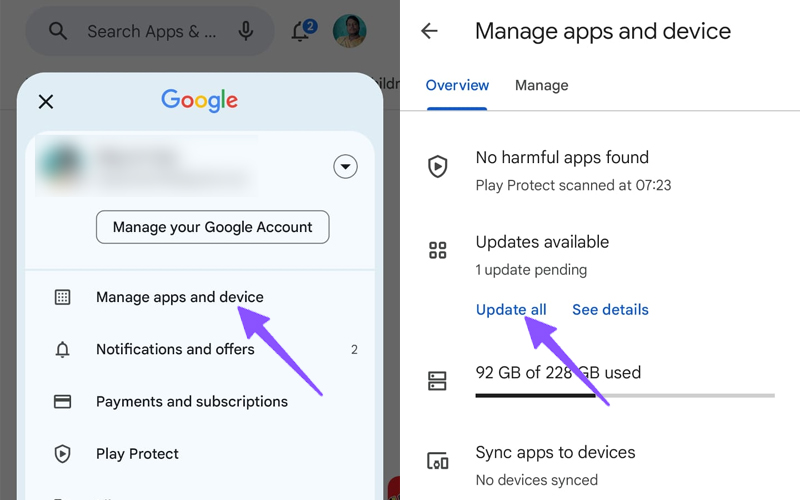Open the profile avatar in the search bar

tap(349, 31)
